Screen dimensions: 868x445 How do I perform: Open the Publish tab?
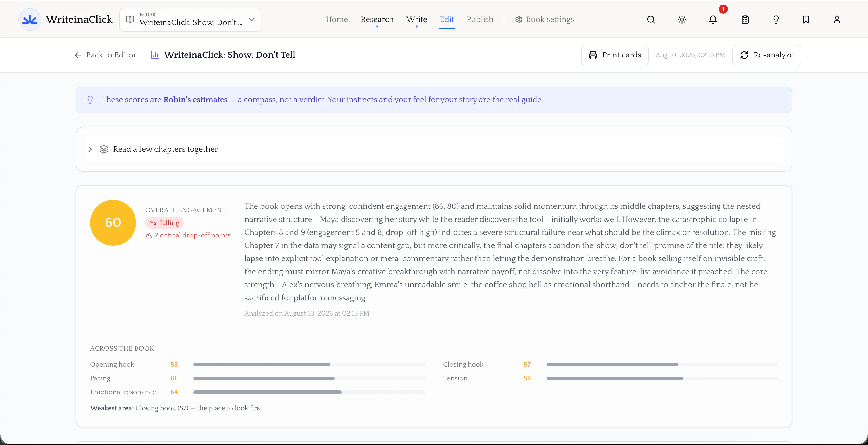(x=480, y=19)
